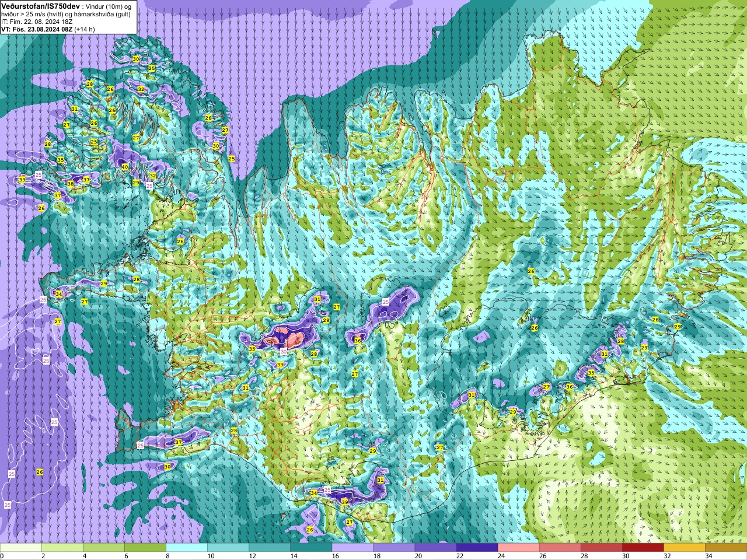Select the dark red 30–32 legend swatch

pyautogui.click(x=643, y=548)
